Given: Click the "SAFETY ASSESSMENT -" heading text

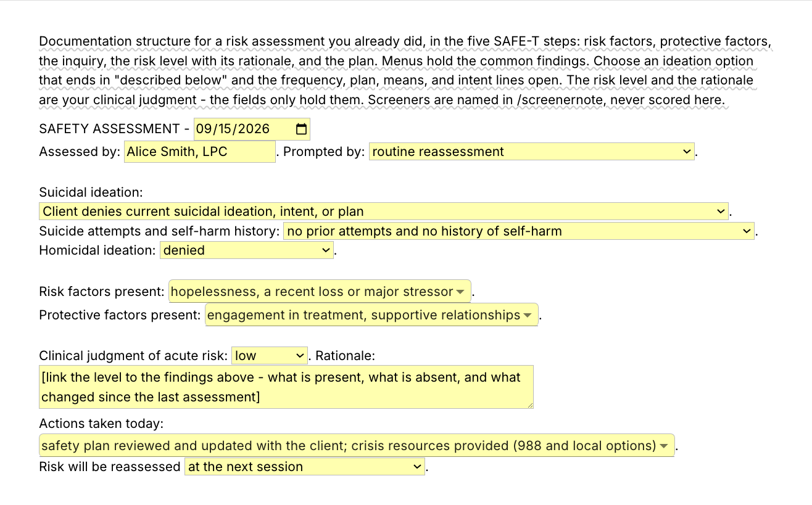Looking at the screenshot, I should pyautogui.click(x=115, y=129).
